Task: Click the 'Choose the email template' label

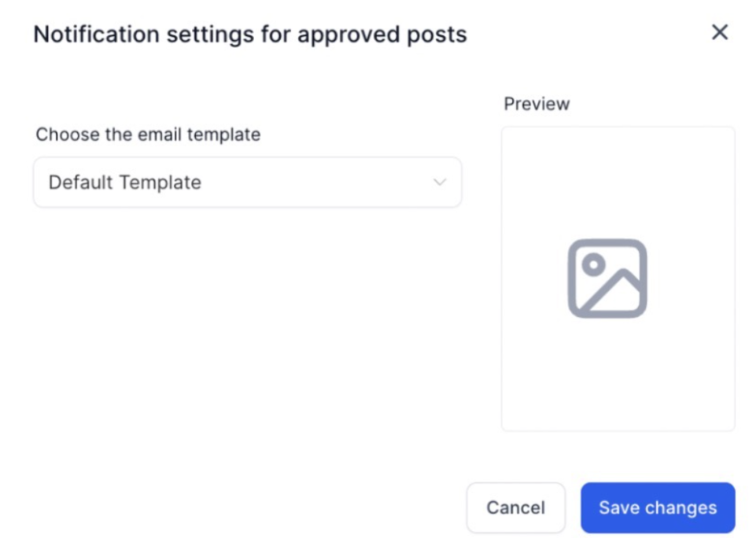Action: coord(148,134)
